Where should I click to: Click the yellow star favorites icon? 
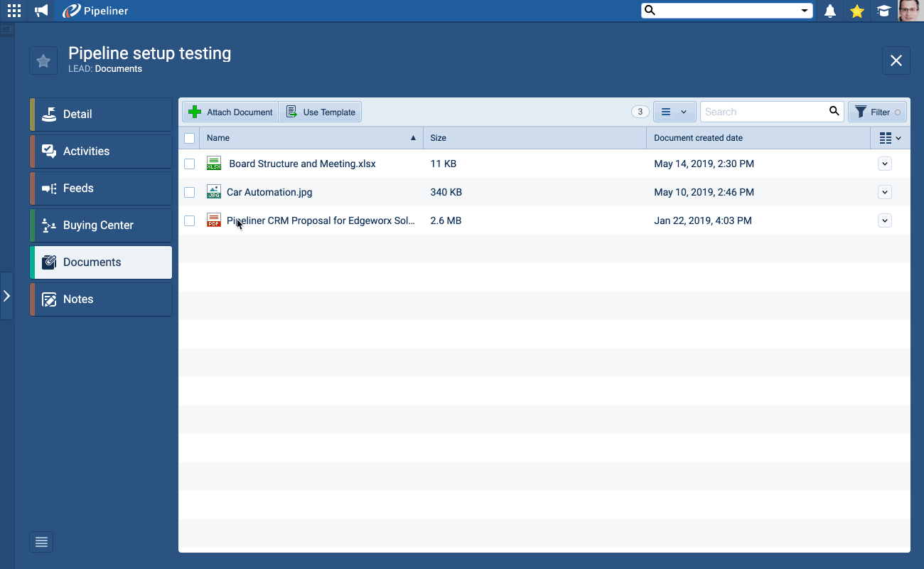[857, 11]
